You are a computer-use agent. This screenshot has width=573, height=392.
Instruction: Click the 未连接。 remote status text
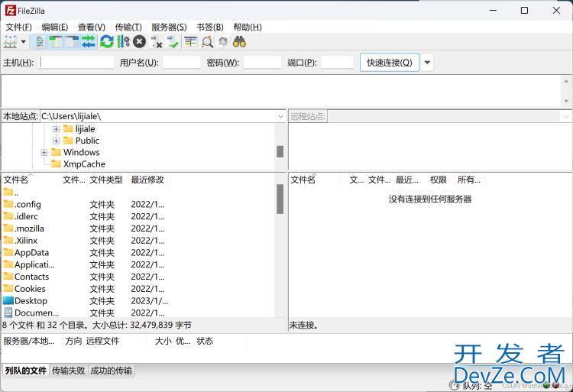[x=303, y=326]
